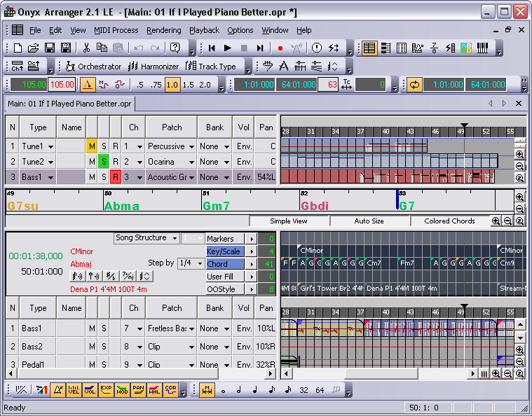532x416 pixels.
Task: Select 32nd note duration
Action: 303,390
